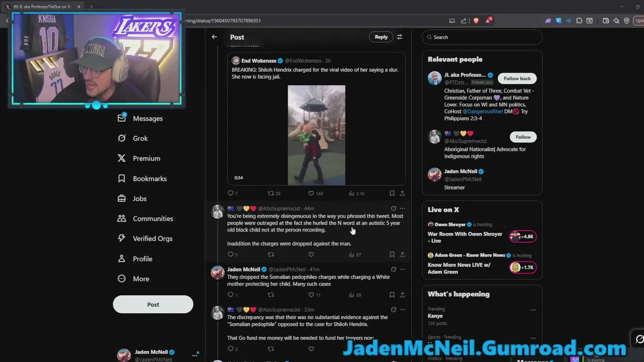Open Leo AI sparkle toolbar icon
644x362 pixels.
point(616,21)
